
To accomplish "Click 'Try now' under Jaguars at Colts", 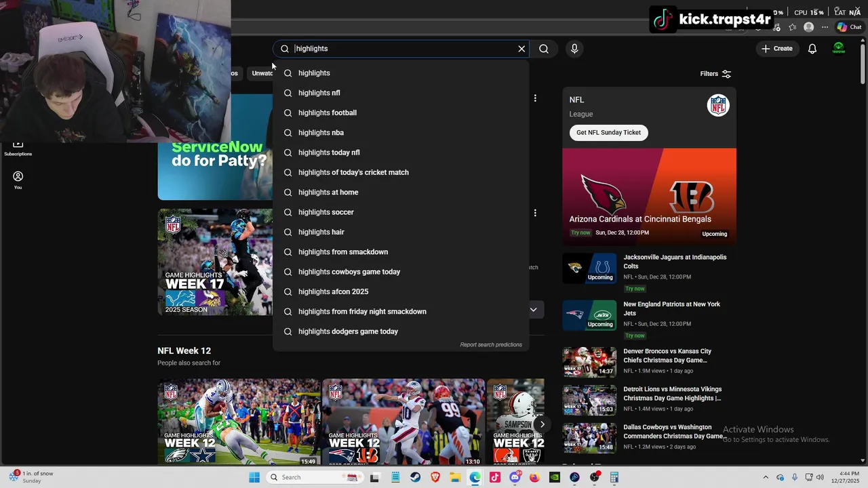I will [635, 289].
